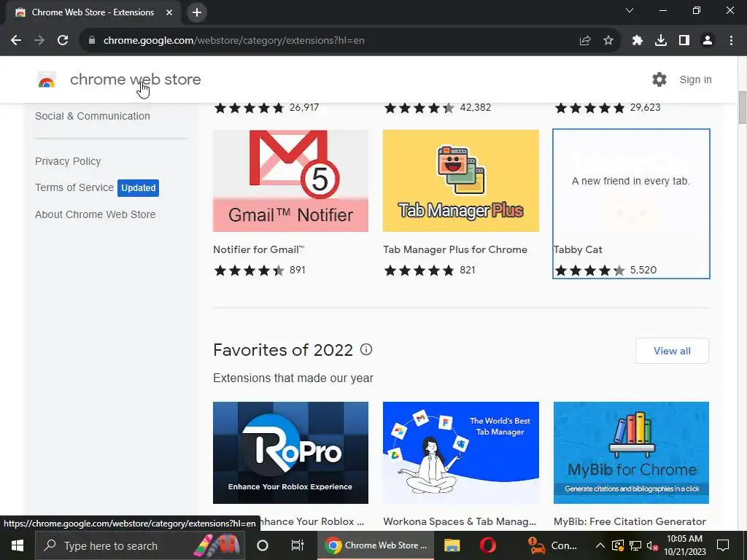Share this page using address bar icon
Viewport: 747px width, 560px height.
(x=585, y=41)
